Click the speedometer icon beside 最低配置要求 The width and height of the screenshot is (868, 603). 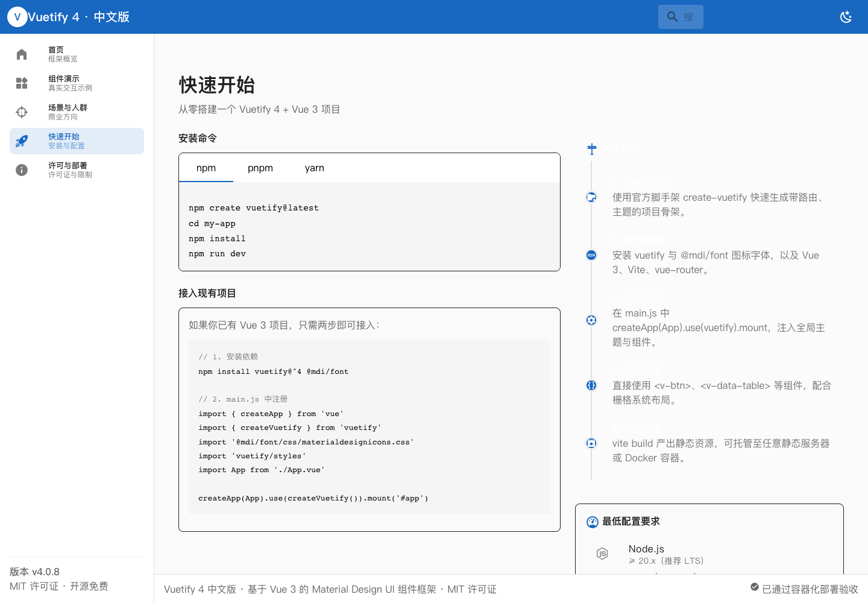tap(593, 522)
